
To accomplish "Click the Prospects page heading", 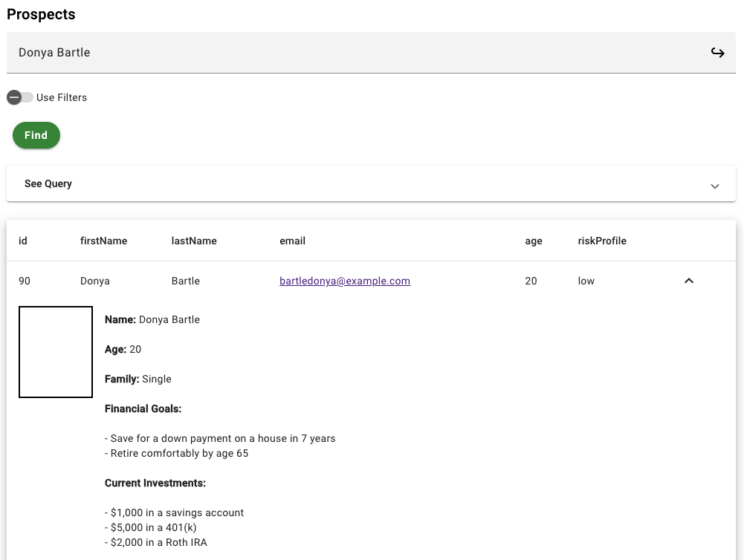I will pos(41,14).
